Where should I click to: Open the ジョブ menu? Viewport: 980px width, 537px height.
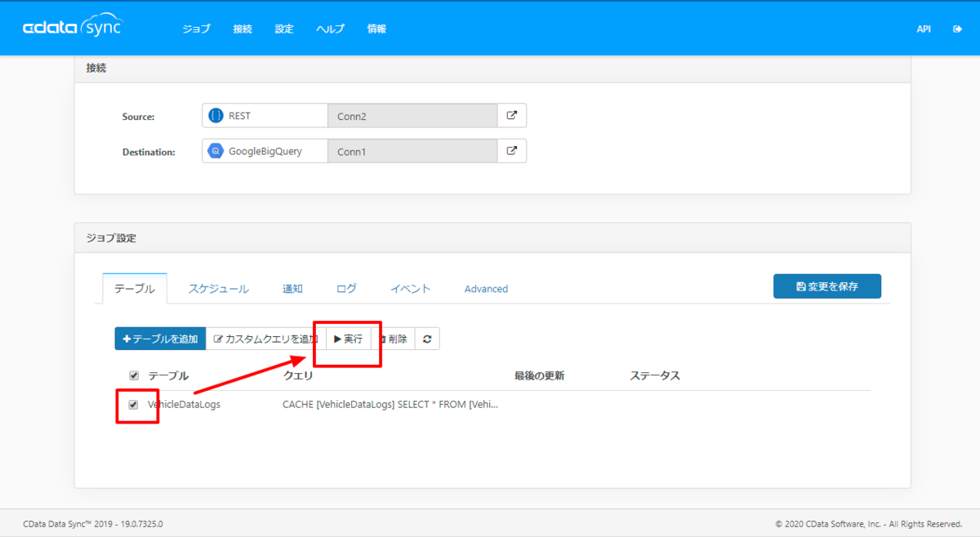coord(196,29)
